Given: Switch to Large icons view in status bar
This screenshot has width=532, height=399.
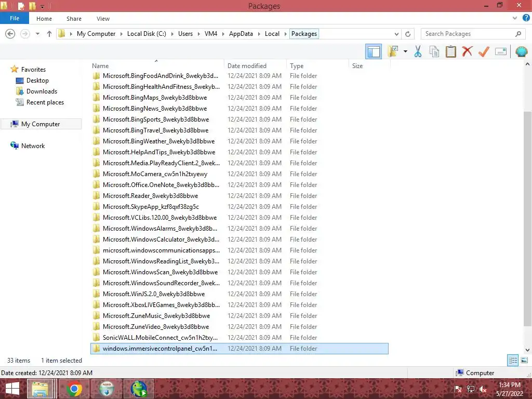Looking at the screenshot, I should coord(524,361).
